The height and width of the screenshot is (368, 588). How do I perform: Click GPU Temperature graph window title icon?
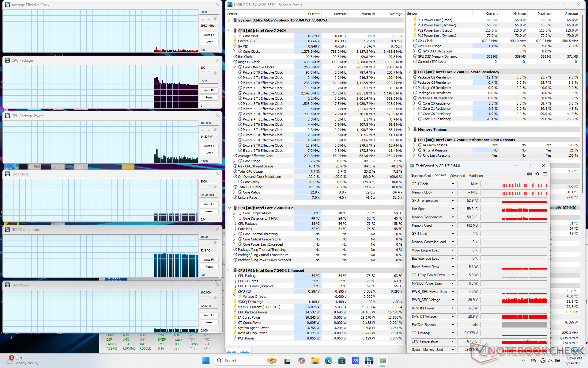[7, 229]
